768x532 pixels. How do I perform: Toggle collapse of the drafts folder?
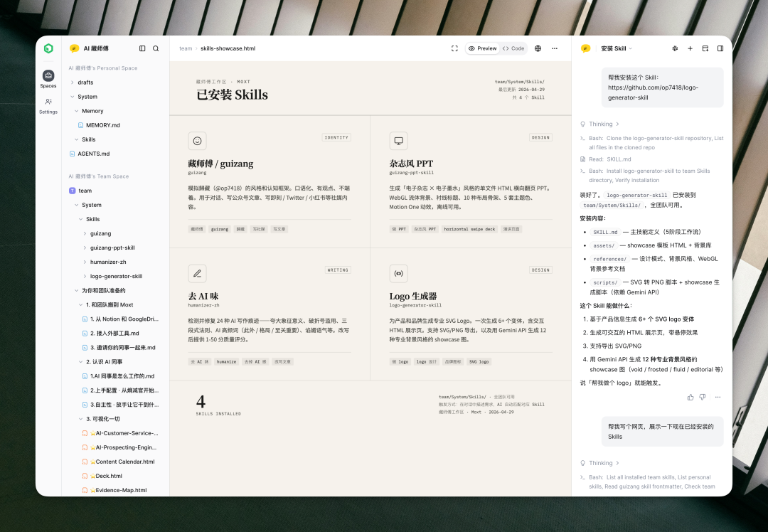[x=73, y=83]
